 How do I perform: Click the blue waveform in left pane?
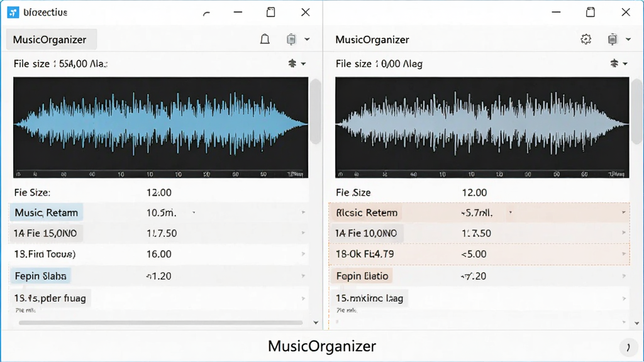(160, 123)
